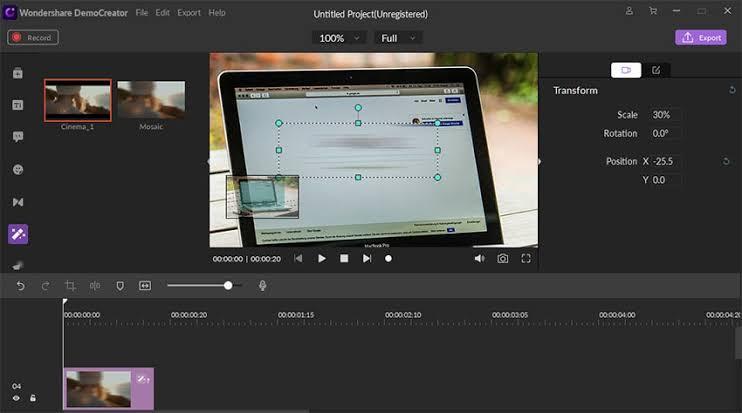Click the Position Y 0.0 field
Viewport: 742px width, 413px height.
point(667,180)
